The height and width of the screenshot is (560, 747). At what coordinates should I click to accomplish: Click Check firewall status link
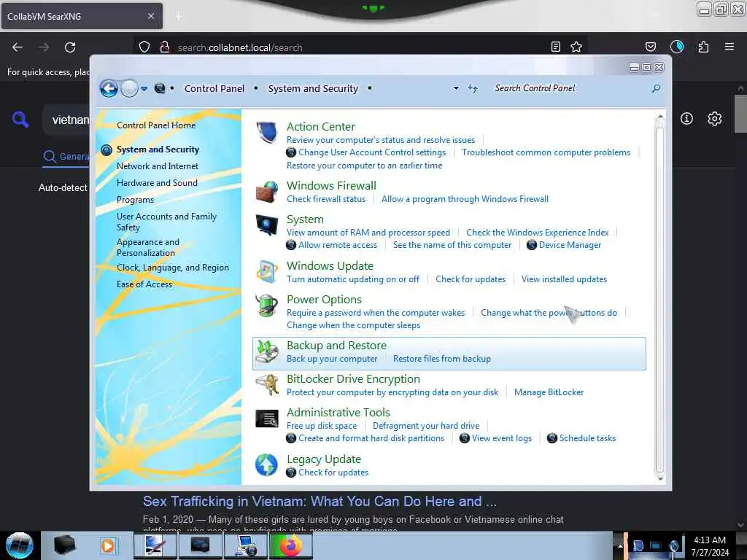tap(326, 199)
